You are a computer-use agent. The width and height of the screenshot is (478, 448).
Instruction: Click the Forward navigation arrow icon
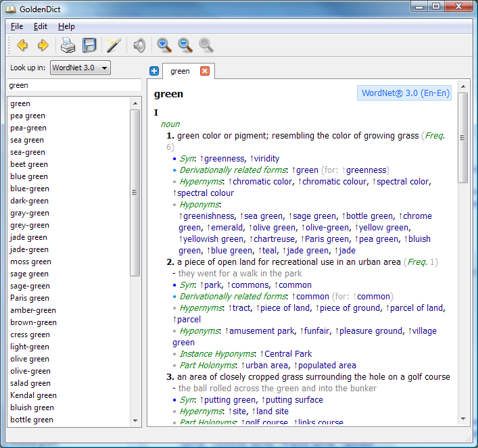(x=43, y=45)
